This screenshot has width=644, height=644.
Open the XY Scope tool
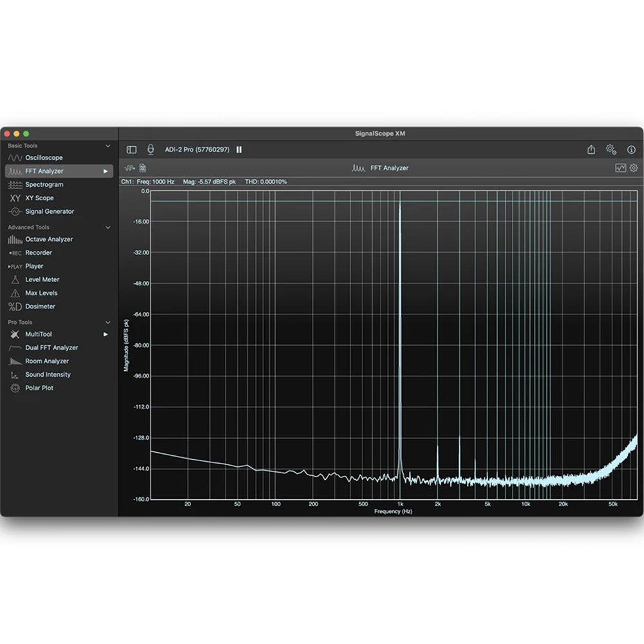click(39, 198)
